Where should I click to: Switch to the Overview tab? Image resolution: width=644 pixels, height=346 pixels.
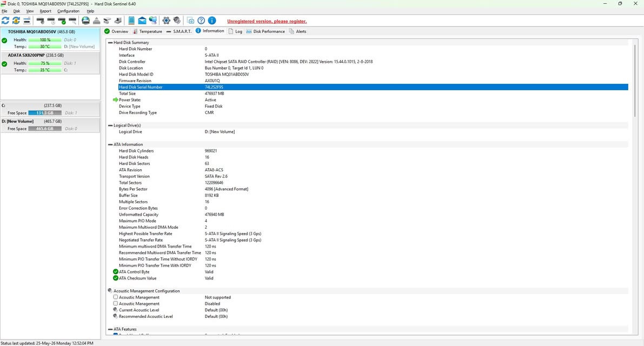pyautogui.click(x=116, y=31)
